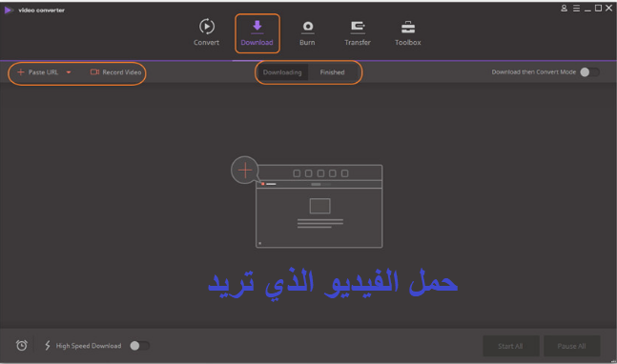Screen dimensions: 617x364
Task: Enable Download then Convert Mode switch
Action: pos(589,71)
